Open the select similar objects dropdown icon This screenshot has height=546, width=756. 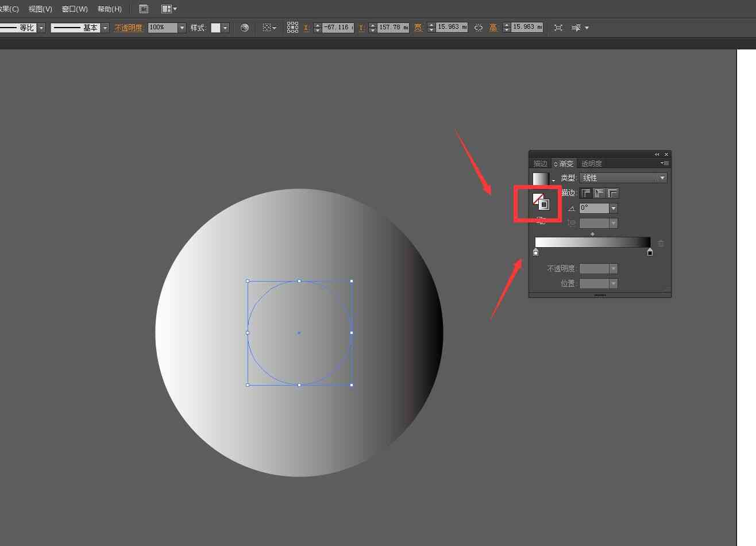[x=580, y=28]
